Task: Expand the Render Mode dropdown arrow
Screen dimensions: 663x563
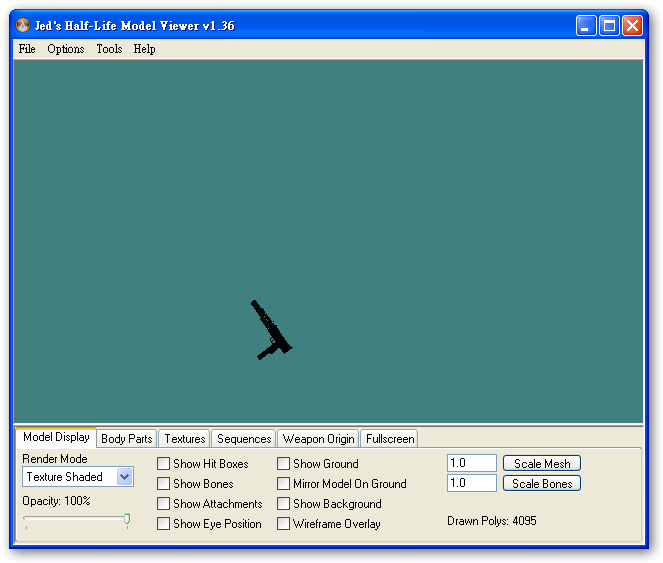Action: (x=125, y=477)
